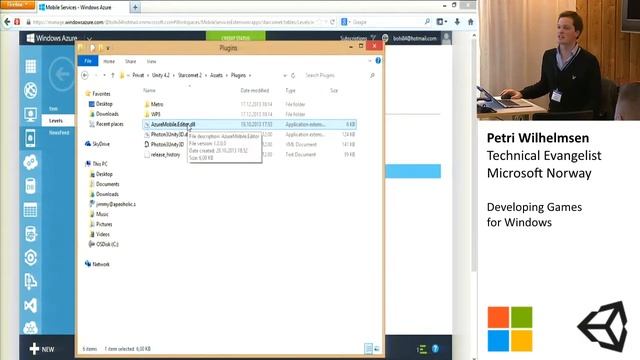Select the Metro folder
Image resolution: width=640 pixels, height=360 pixels.
[157, 104]
